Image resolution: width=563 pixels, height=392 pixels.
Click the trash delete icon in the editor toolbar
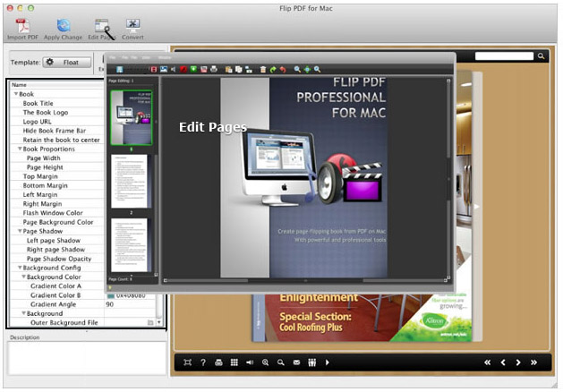tap(263, 69)
